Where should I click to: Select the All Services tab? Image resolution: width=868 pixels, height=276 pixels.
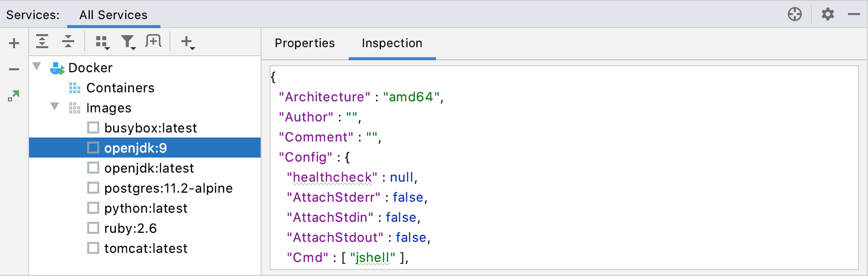(113, 15)
